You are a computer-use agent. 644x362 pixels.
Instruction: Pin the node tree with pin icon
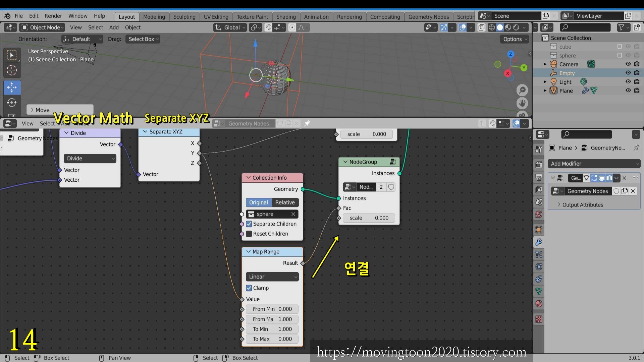307,123
